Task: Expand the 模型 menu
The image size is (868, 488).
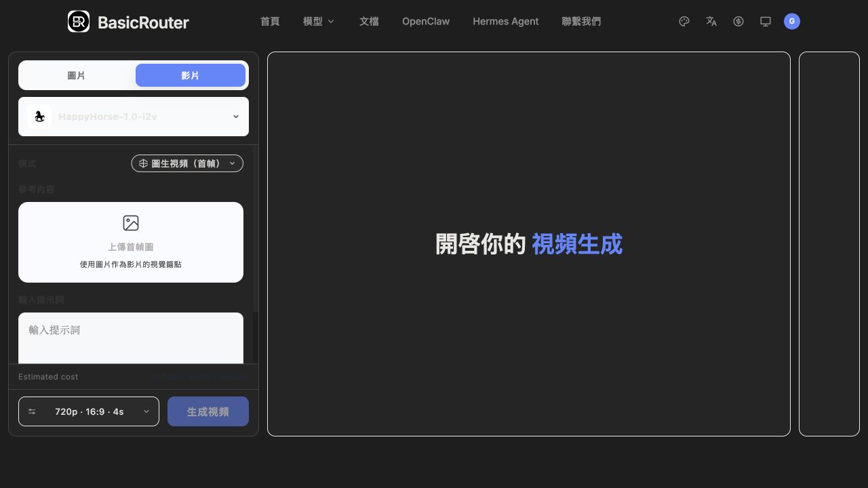Action: 319,22
